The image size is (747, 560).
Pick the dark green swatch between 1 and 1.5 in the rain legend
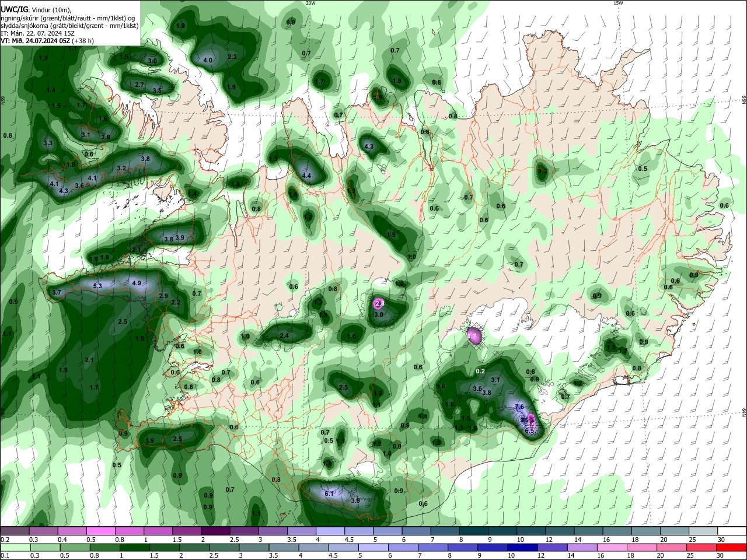pyautogui.click(x=134, y=547)
